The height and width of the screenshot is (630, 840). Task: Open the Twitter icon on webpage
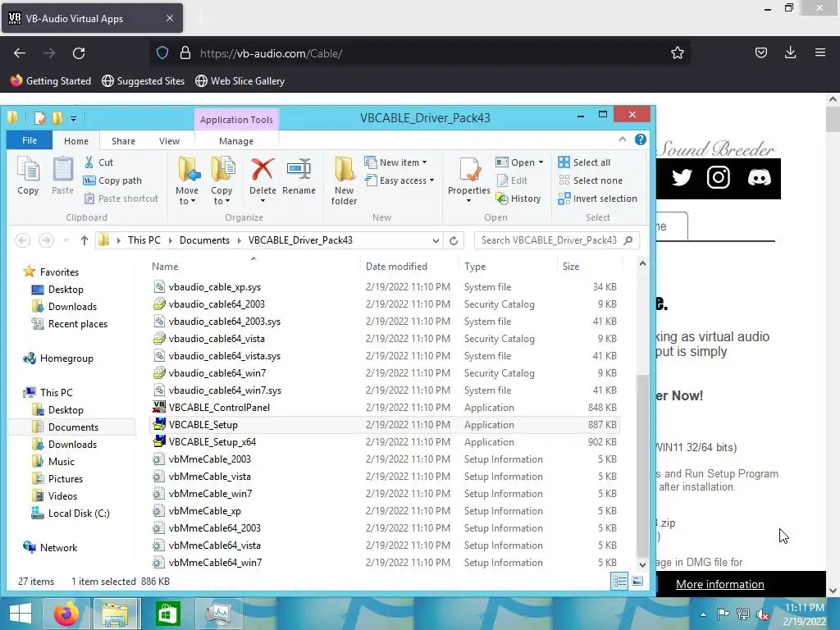click(682, 177)
